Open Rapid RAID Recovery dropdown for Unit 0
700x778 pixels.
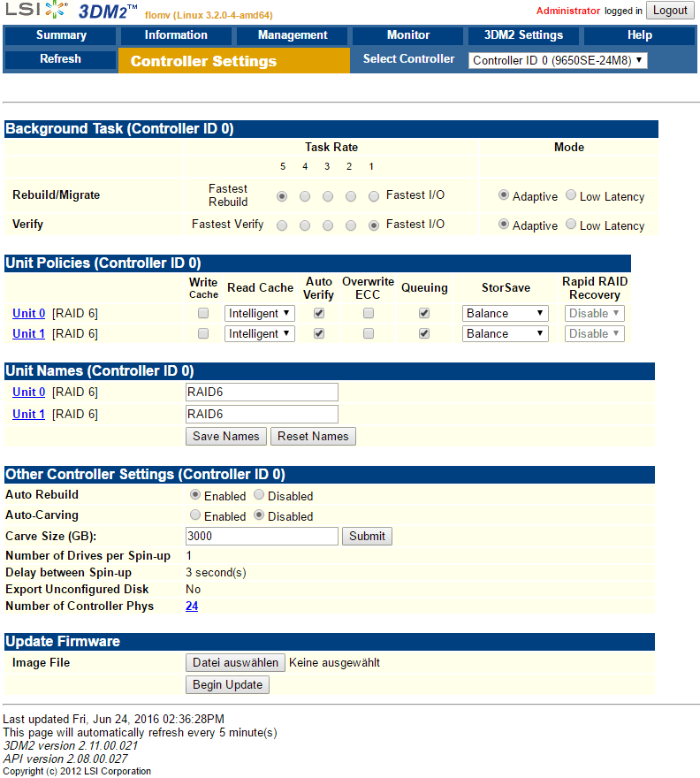click(594, 314)
